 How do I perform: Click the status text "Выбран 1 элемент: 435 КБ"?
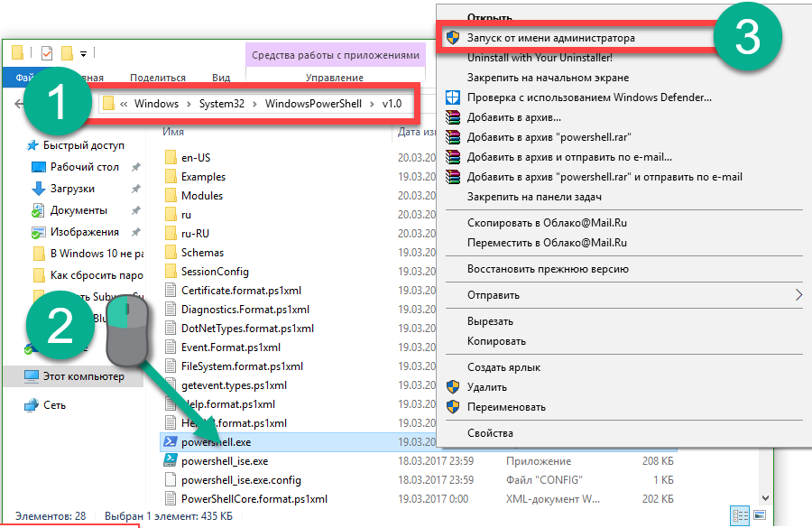coord(169,516)
